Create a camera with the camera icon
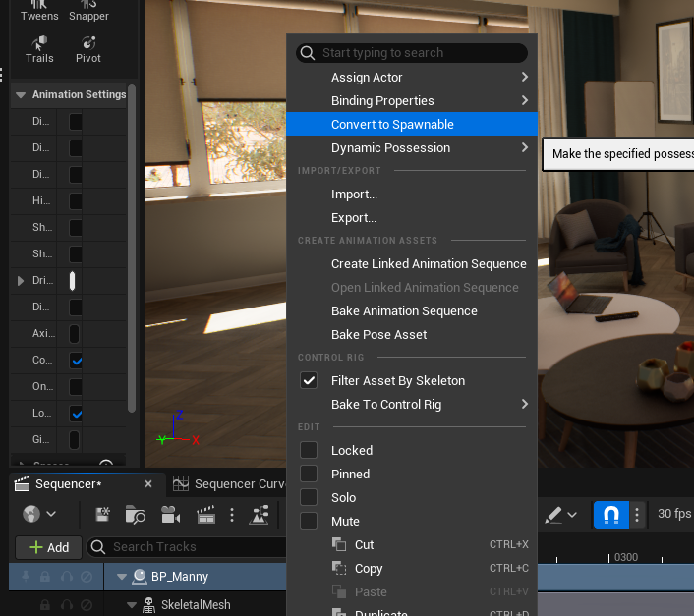The width and height of the screenshot is (694, 616). (170, 514)
